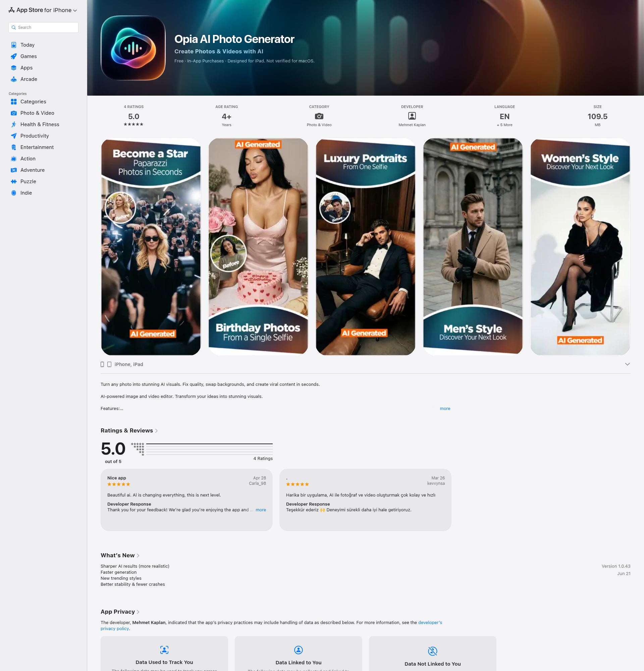Click the Entertainment popcorn icon
644x671 pixels.
coord(14,147)
